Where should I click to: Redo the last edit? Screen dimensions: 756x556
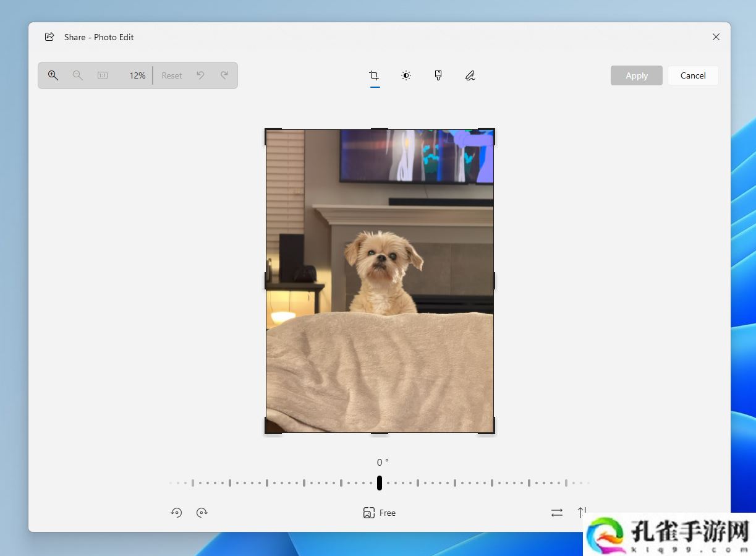click(x=224, y=75)
